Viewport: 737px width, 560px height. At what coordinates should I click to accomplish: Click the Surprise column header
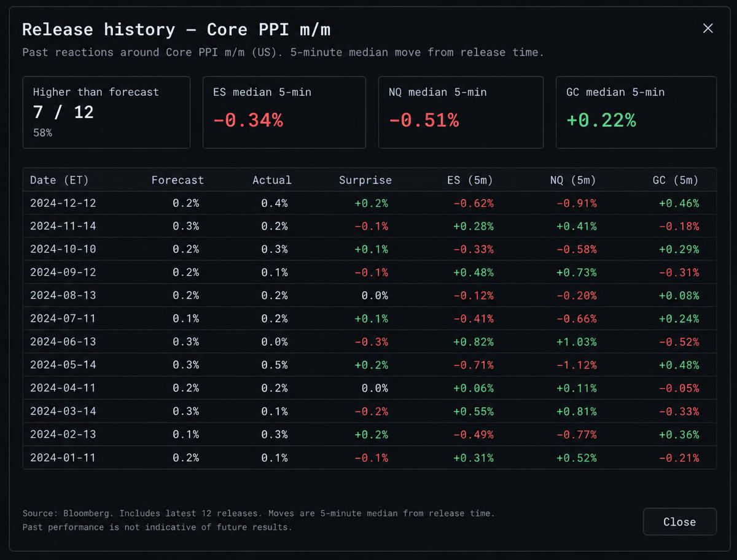pos(365,180)
